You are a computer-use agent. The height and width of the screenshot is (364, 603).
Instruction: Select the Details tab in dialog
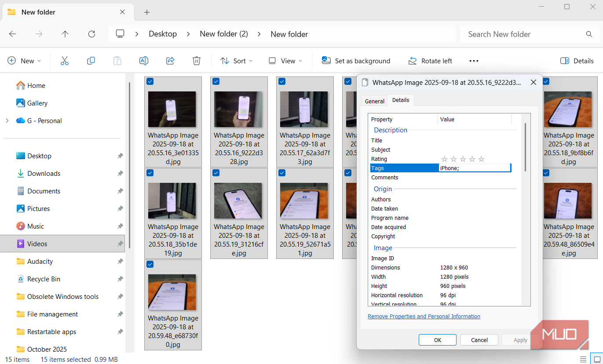pos(401,100)
